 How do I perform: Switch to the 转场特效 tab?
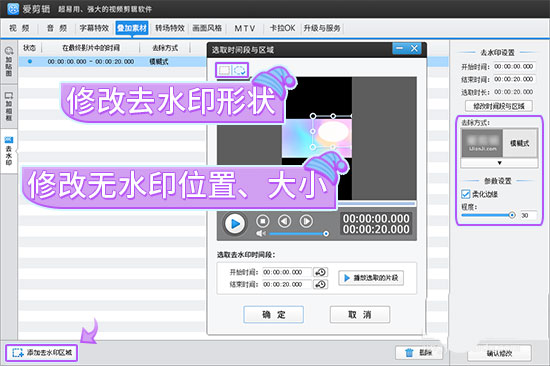tap(170, 28)
